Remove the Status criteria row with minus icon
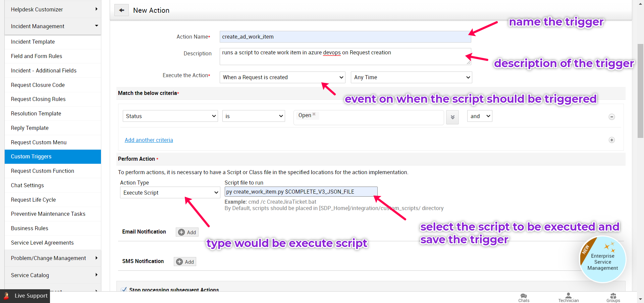Screen dimensions: 644x303 coord(612,117)
